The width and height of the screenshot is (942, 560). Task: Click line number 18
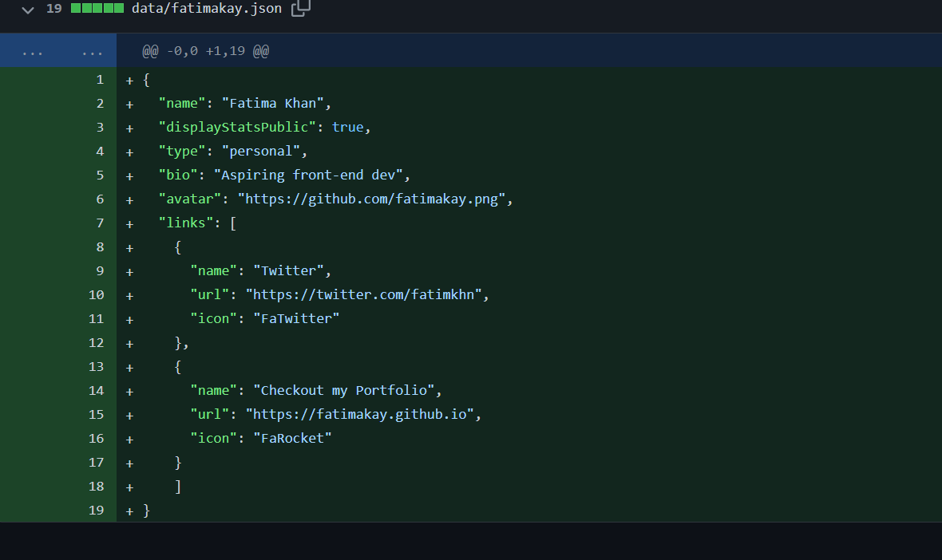pyautogui.click(x=96, y=487)
